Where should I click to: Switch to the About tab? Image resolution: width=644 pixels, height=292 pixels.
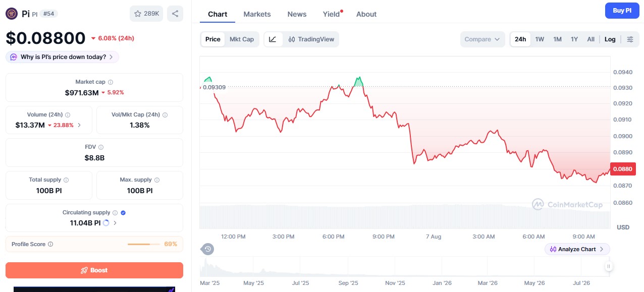366,14
